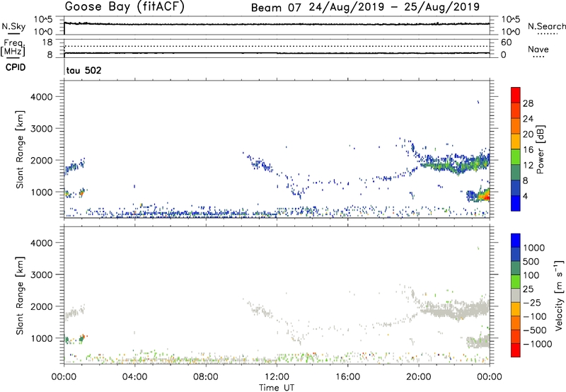Click the '4000' tick on power panel
Image resolution: width=566 pixels, height=392 pixels.
click(42, 97)
